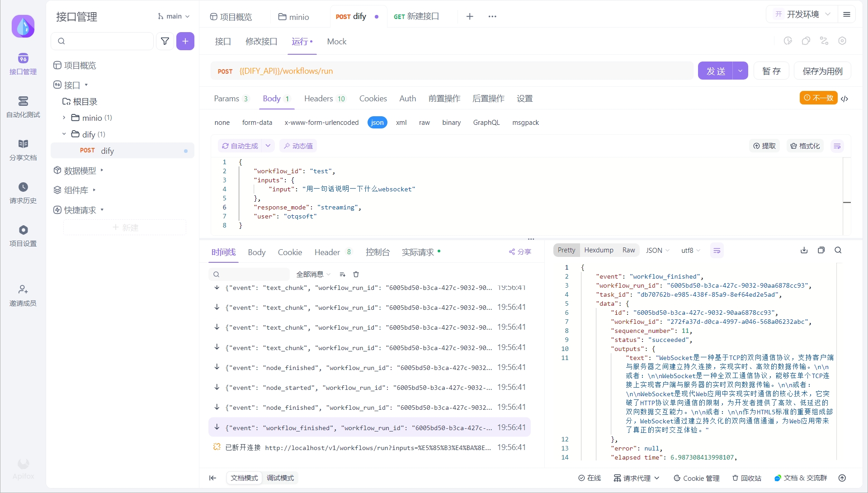
Task: Click the timeline sort order icon
Action: (342, 274)
